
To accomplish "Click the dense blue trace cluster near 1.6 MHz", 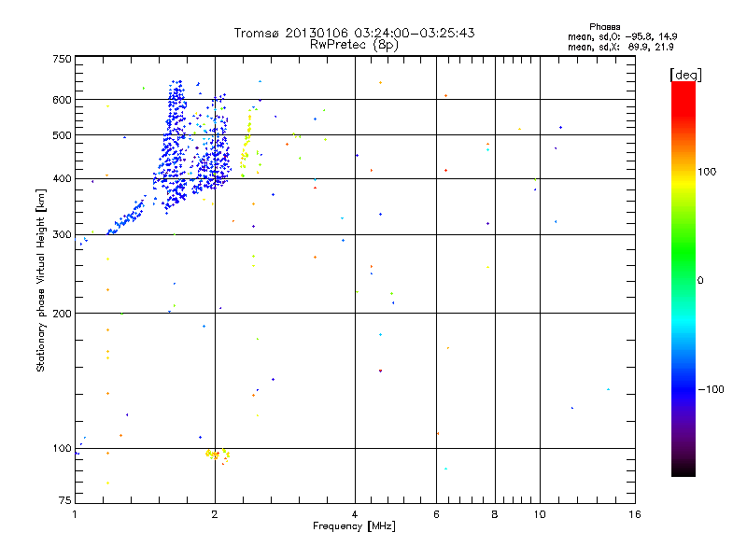I will click(175, 147).
